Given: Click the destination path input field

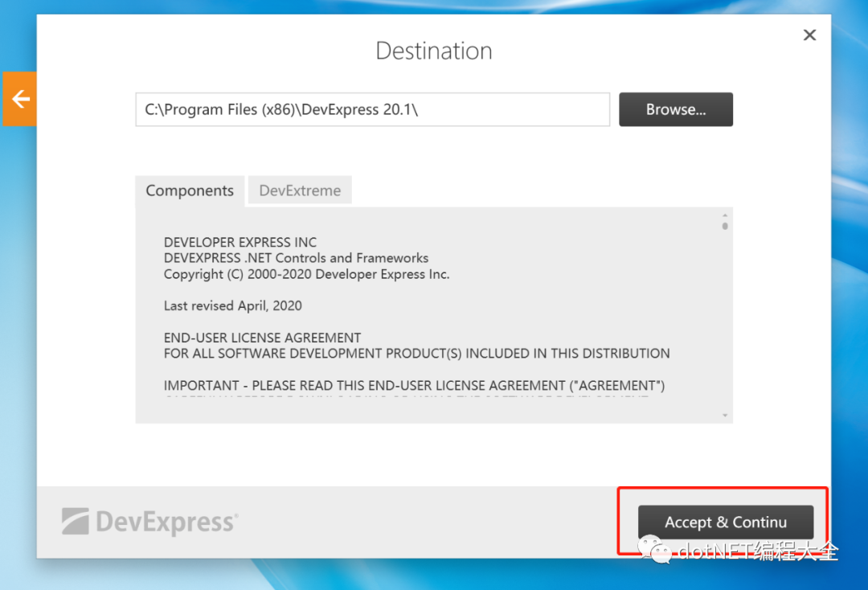Looking at the screenshot, I should tap(372, 109).
